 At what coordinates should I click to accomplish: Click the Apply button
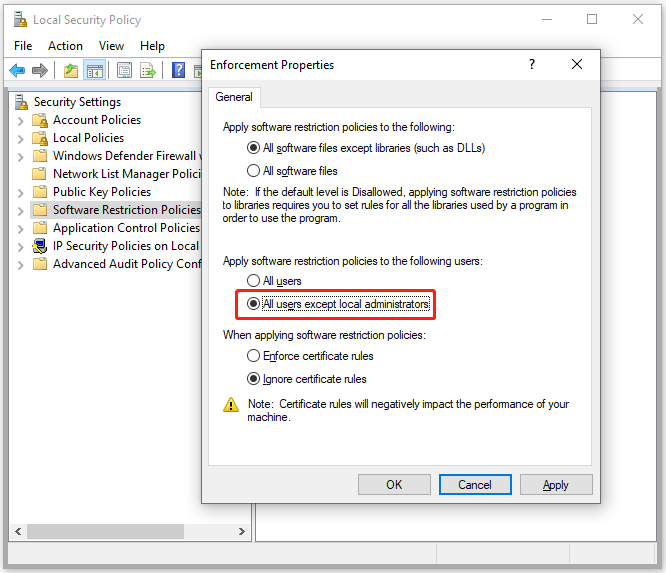pyautogui.click(x=556, y=485)
